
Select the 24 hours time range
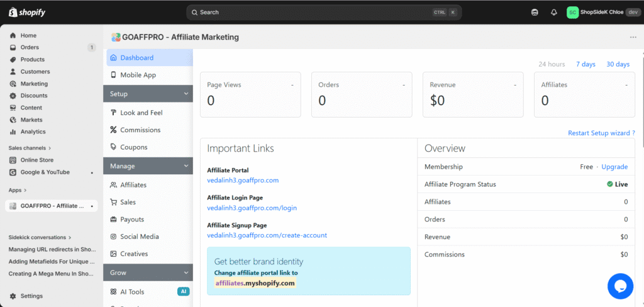[x=552, y=64]
